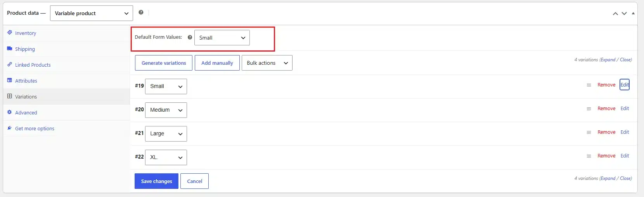The image size is (644, 197).
Task: Remove variation #21
Action: [x=606, y=132]
